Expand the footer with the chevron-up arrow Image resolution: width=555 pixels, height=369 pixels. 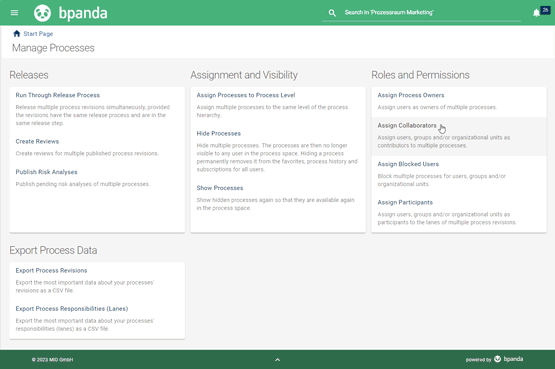click(x=278, y=360)
